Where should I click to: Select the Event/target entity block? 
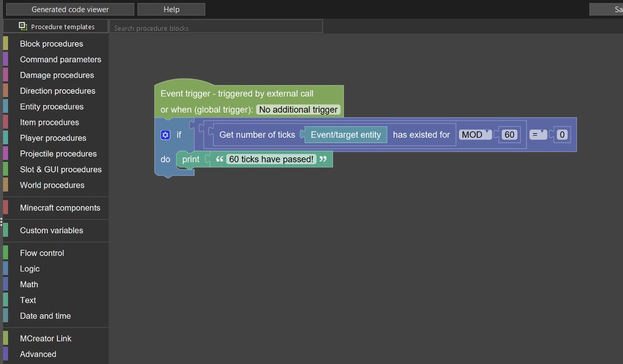346,135
